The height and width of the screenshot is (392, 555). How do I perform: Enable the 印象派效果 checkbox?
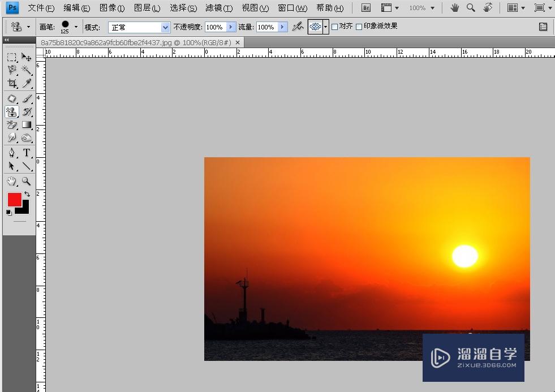click(359, 27)
